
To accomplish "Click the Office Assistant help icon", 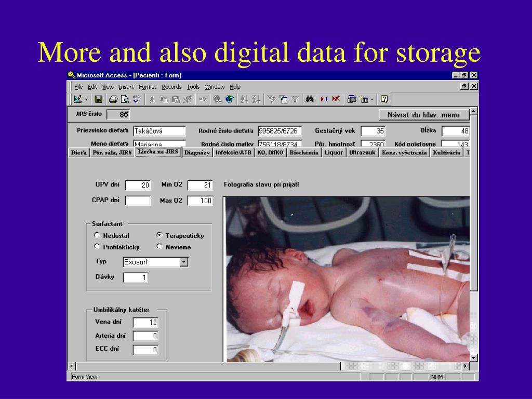I will [x=384, y=99].
